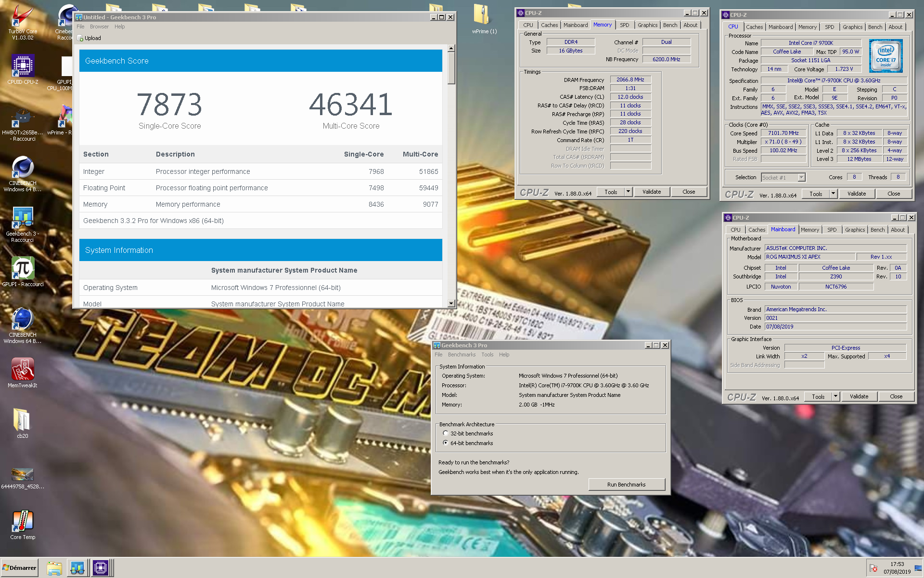Switch to Caches tab in top-right CPU-Z window
924x578 pixels.
754,27
